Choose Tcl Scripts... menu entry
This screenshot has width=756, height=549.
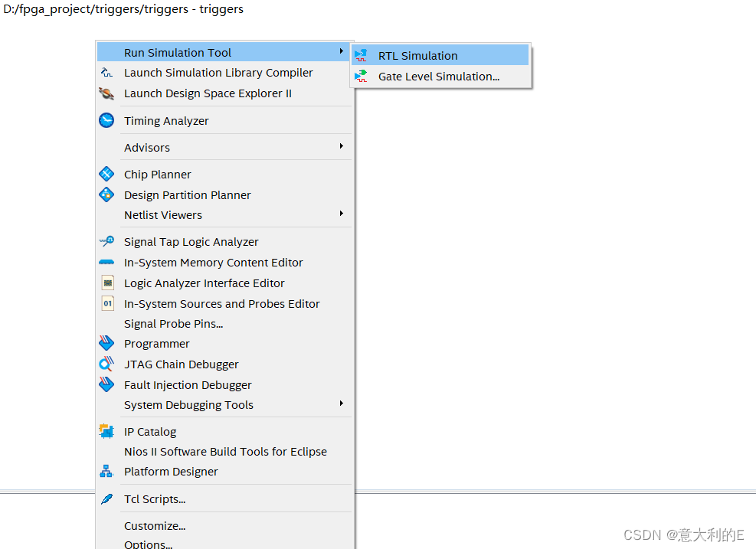point(224,499)
